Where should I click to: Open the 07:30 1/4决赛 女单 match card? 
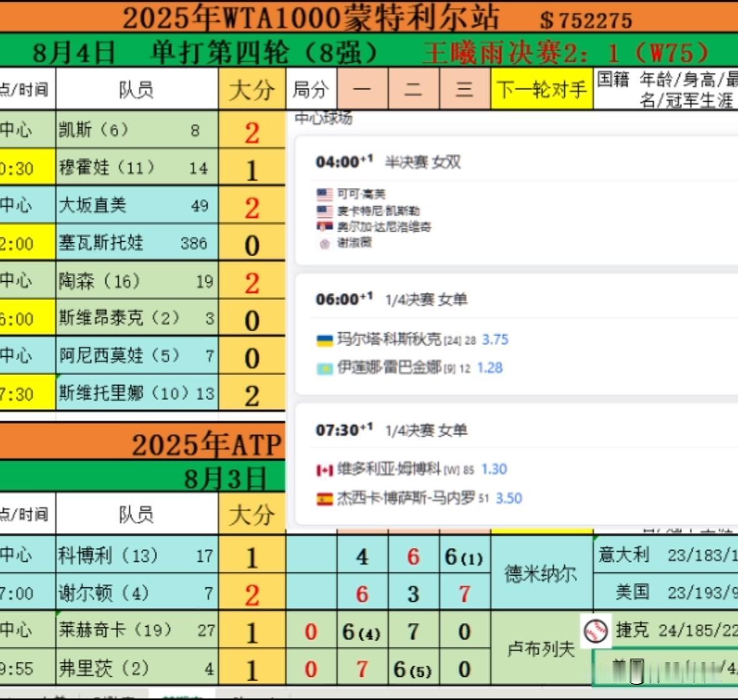click(x=516, y=464)
